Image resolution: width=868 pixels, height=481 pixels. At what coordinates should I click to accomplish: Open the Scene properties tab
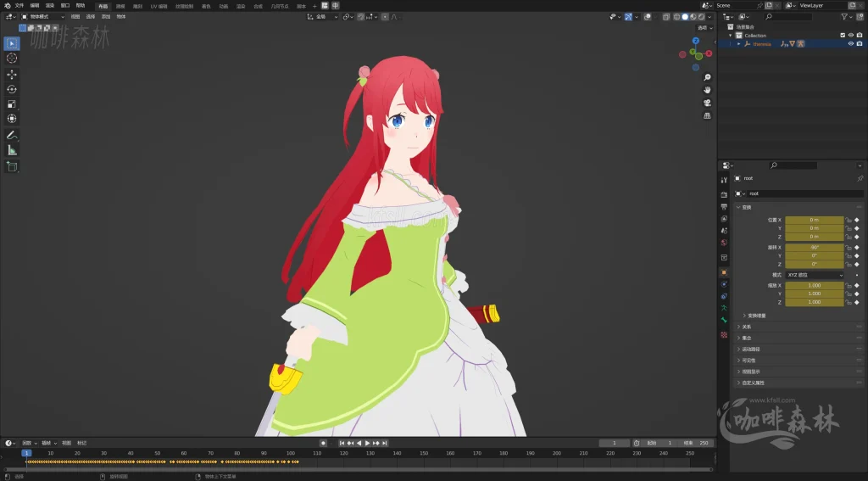pyautogui.click(x=724, y=231)
